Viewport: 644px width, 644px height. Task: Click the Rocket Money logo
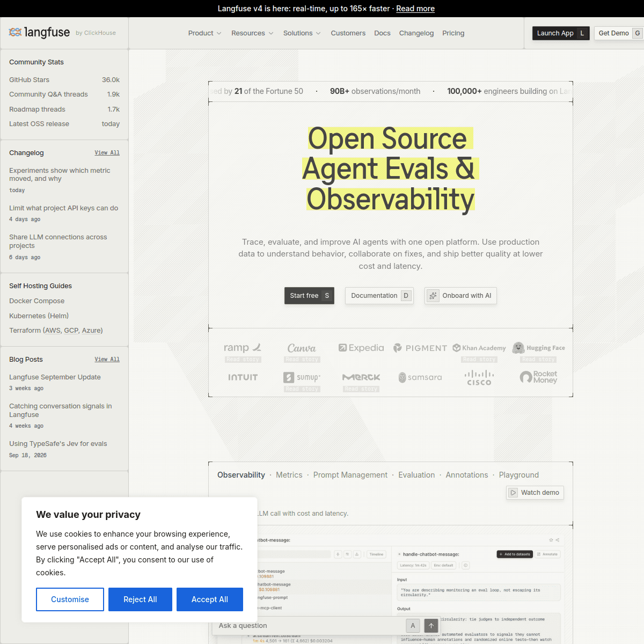pyautogui.click(x=538, y=377)
